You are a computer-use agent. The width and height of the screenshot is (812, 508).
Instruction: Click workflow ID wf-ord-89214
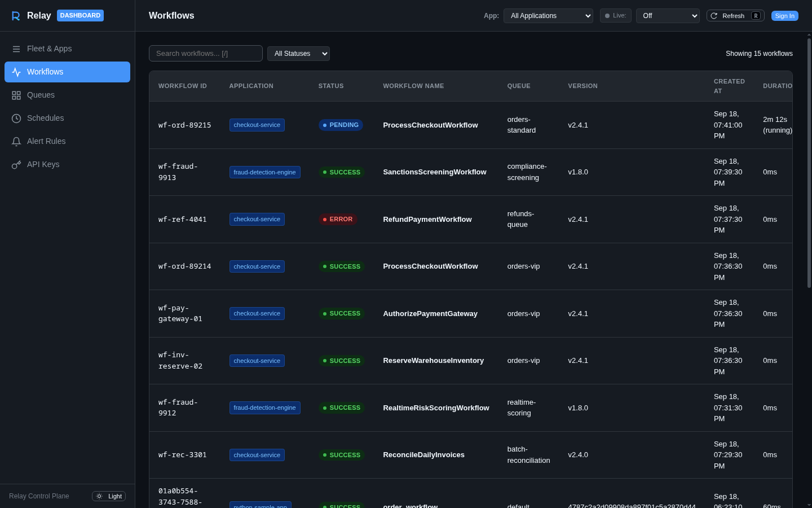coord(185,266)
